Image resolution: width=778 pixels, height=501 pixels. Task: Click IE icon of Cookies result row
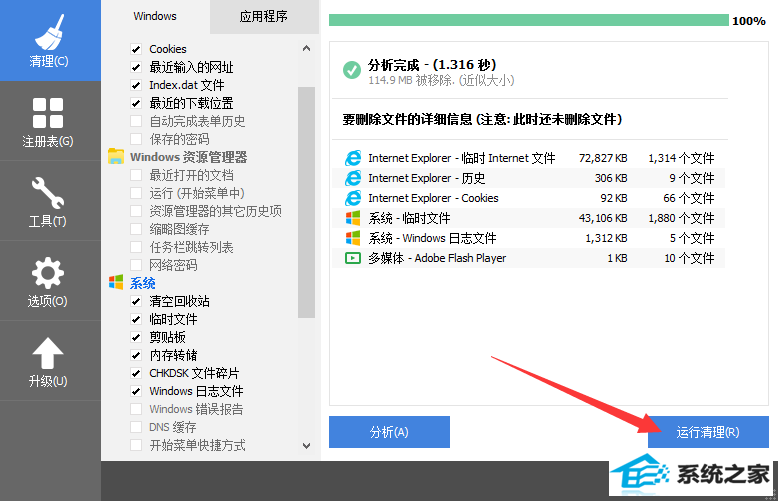tap(353, 198)
